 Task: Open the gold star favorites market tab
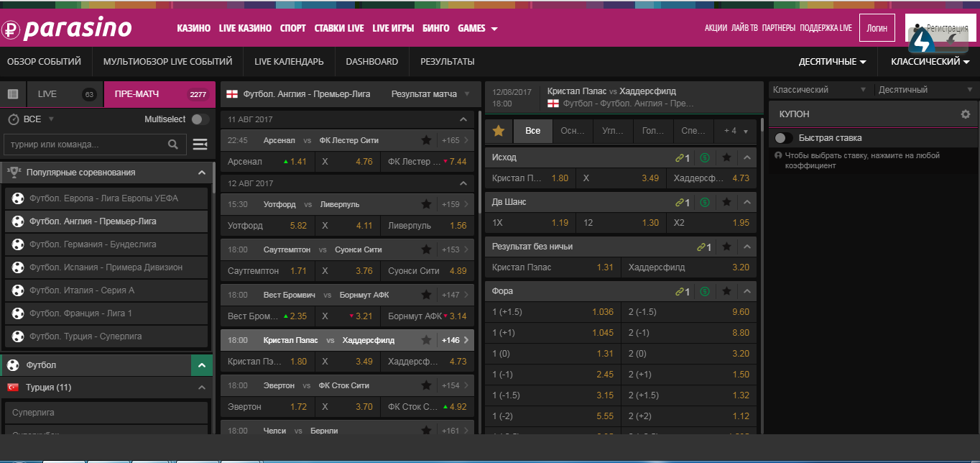(x=499, y=131)
